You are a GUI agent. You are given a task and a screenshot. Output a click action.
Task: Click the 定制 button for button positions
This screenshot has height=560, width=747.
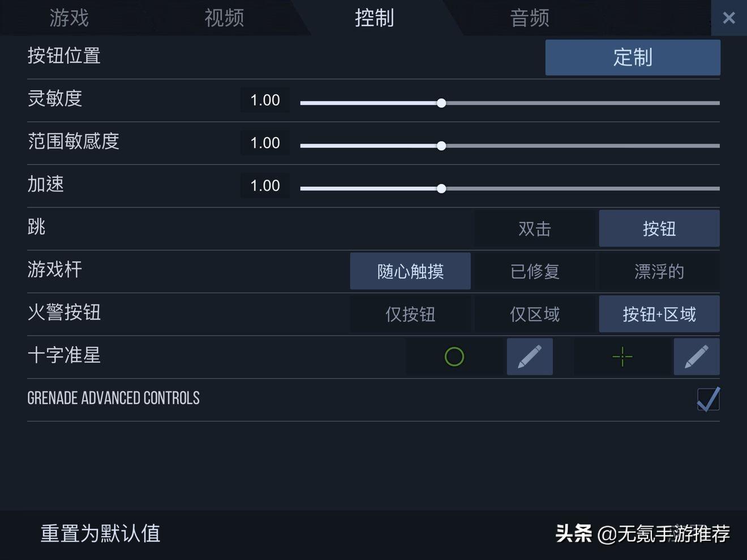point(633,57)
